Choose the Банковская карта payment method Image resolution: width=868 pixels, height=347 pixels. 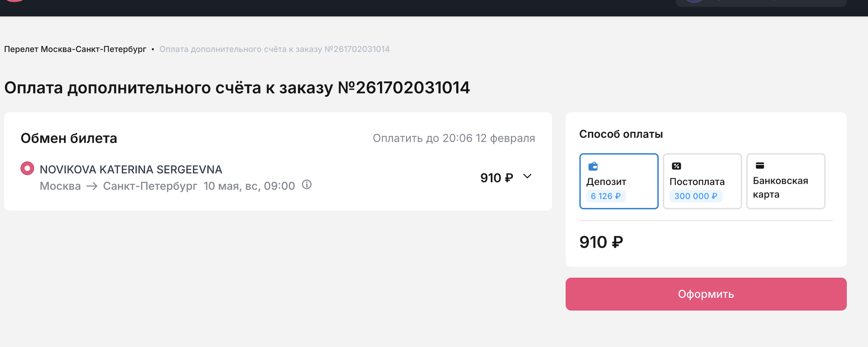(x=786, y=181)
